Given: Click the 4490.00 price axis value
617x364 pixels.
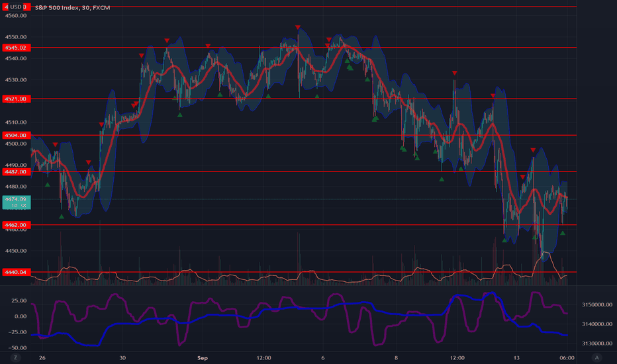Looking at the screenshot, I should (16, 165).
